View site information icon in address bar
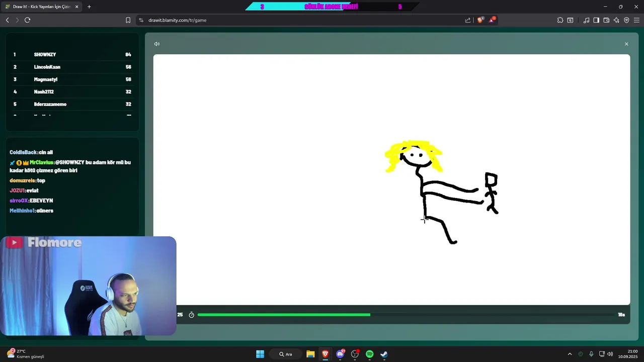Screen dimensions: 644x362 click(x=141, y=20)
